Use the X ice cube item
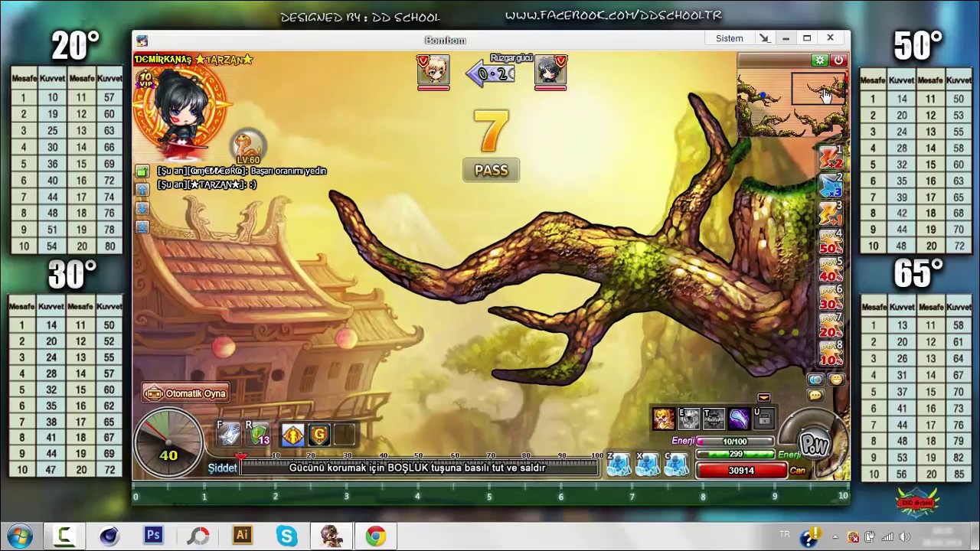Viewport: 980px width, 551px height. coord(648,465)
